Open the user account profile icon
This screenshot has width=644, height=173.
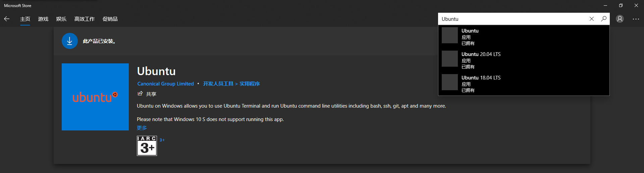(620, 19)
